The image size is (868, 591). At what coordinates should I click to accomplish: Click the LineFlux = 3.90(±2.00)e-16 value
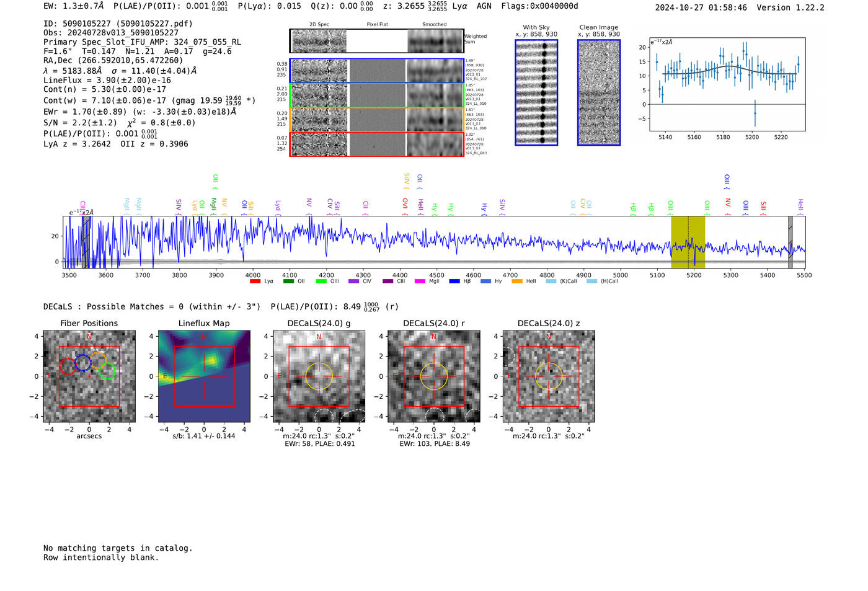click(107, 80)
